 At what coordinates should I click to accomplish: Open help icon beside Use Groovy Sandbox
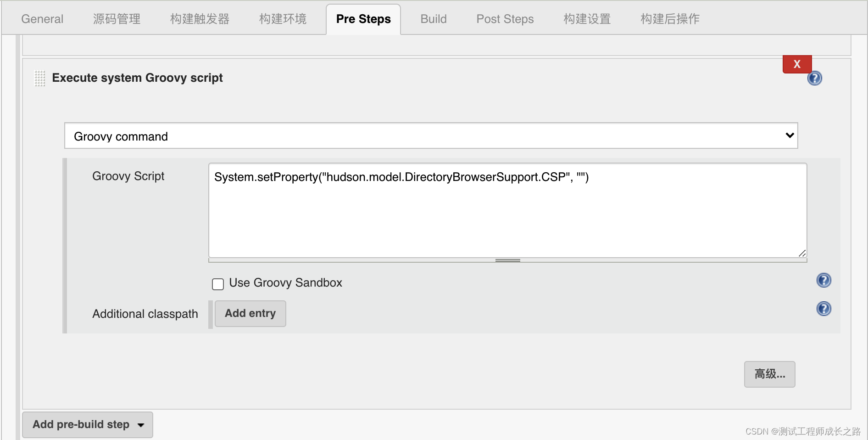(823, 280)
